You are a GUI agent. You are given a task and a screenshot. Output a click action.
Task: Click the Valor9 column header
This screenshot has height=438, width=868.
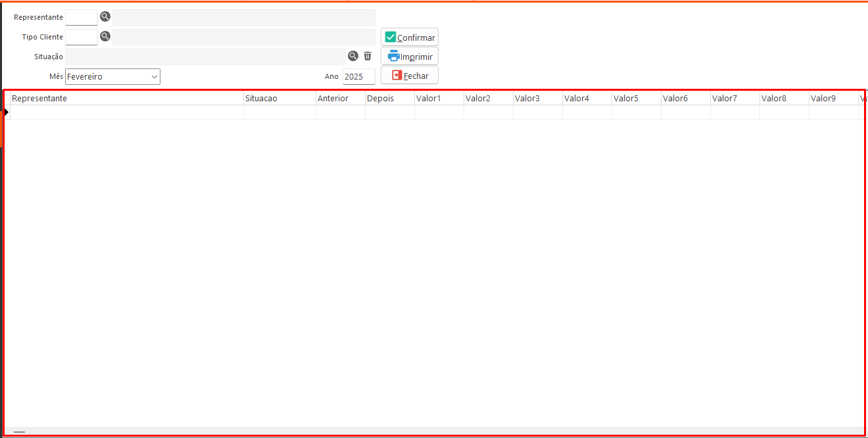833,99
